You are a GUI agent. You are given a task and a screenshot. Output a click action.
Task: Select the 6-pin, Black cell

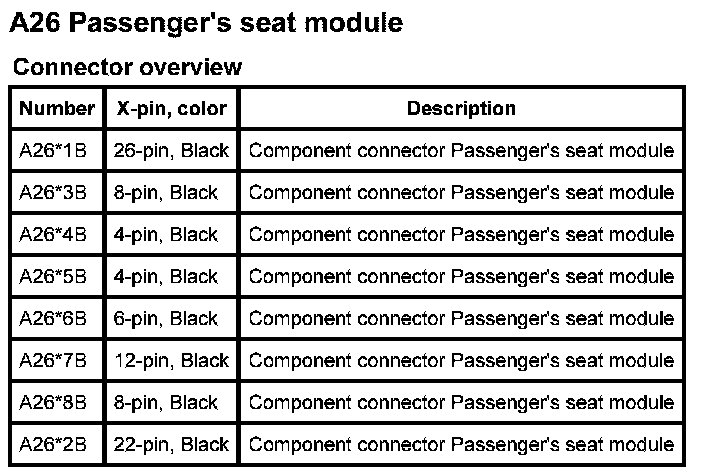(x=165, y=319)
